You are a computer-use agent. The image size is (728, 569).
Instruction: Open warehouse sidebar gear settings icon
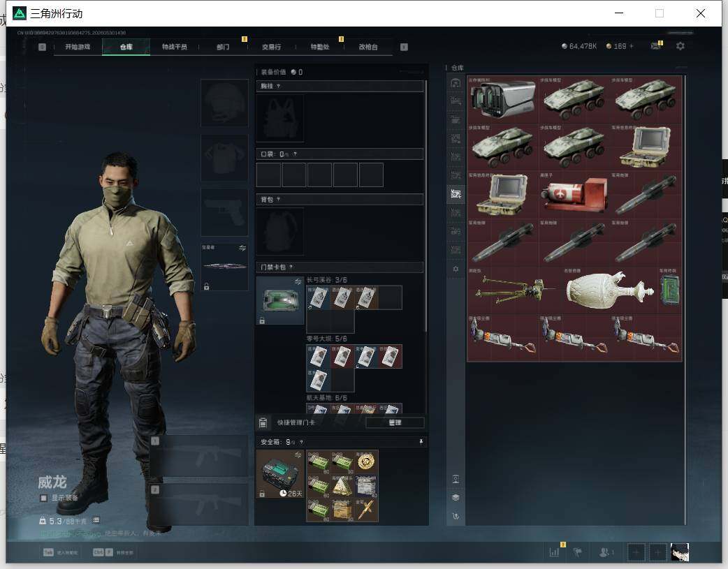pos(456,269)
